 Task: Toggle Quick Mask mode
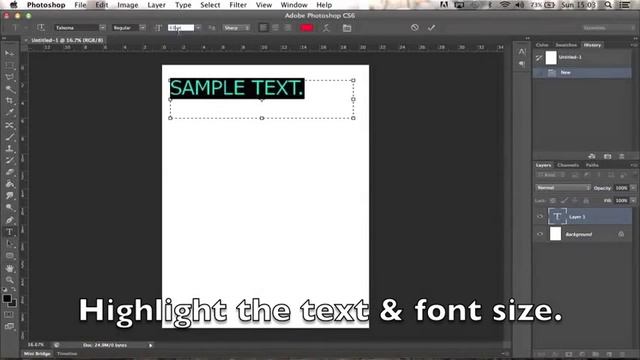point(9,315)
